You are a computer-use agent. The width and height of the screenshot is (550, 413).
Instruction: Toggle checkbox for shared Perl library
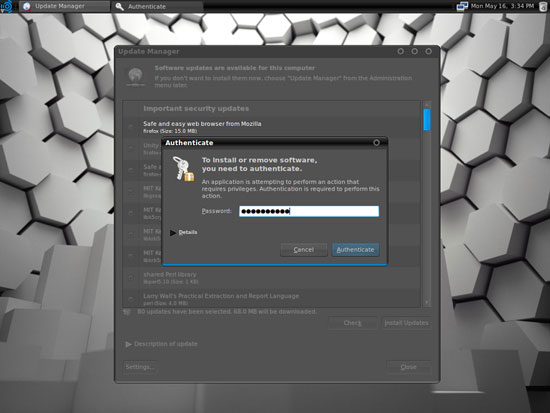pyautogui.click(x=130, y=277)
